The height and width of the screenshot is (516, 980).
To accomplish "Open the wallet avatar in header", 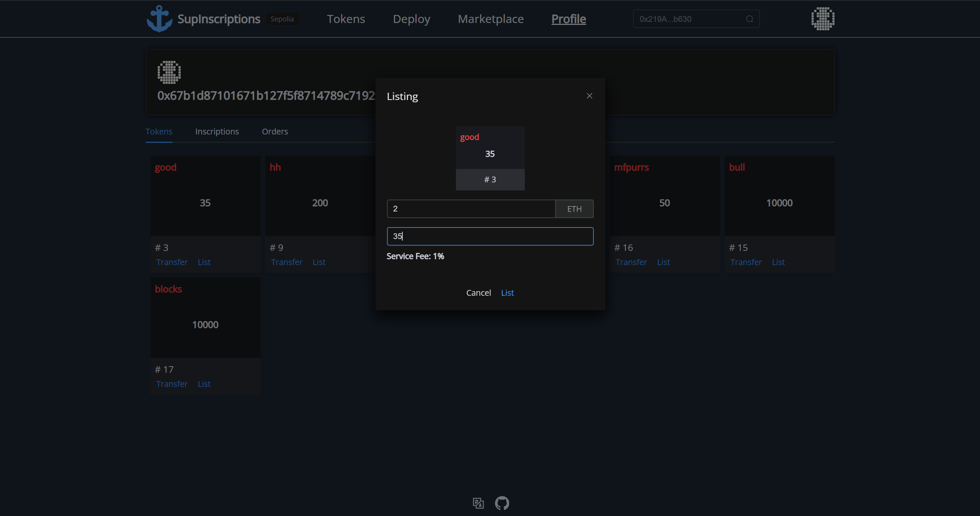I will point(823,19).
